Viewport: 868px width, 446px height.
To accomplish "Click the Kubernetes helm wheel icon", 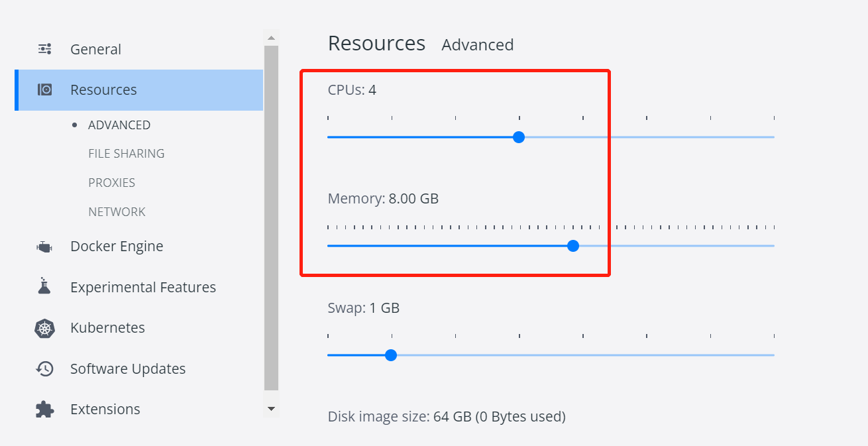I will pos(44,328).
